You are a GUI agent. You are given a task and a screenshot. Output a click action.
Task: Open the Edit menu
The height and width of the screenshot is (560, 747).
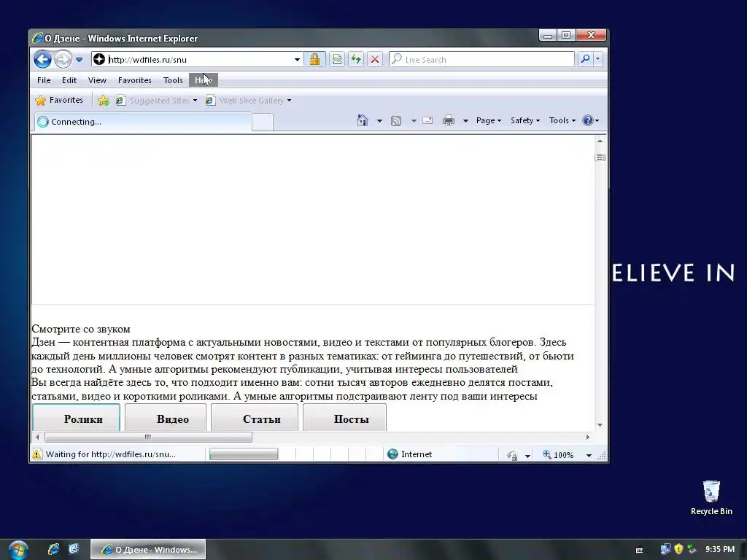pyautogui.click(x=69, y=80)
